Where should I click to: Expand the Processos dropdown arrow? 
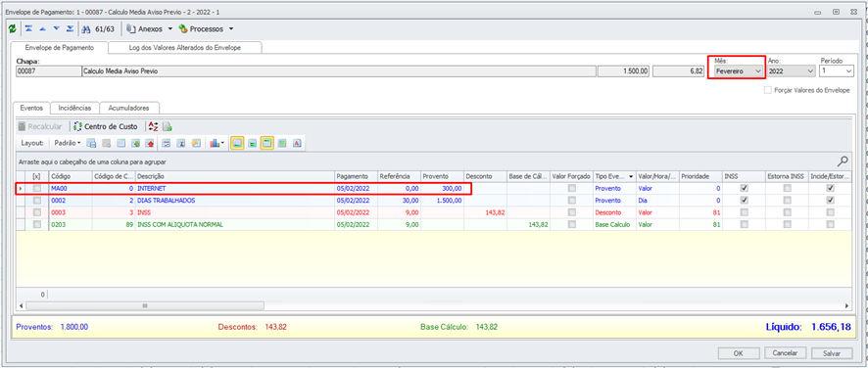(231, 28)
